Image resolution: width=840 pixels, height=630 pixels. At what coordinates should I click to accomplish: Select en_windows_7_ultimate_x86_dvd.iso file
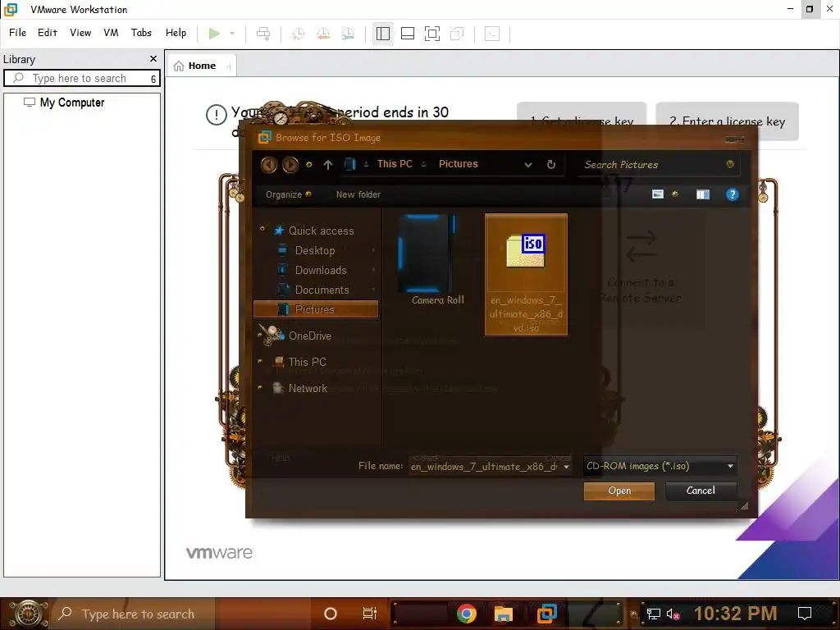coord(526,275)
